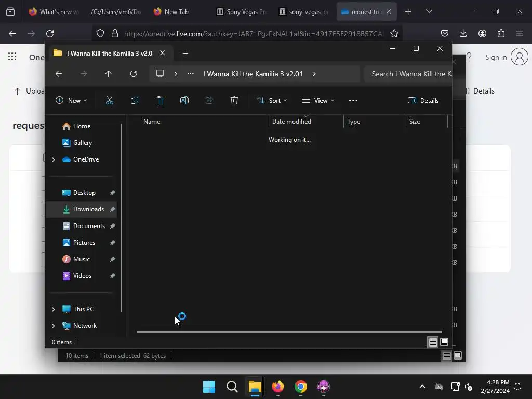Click Sign in on OneDrive page
Viewport: 532px width, 399px height.
[496, 57]
